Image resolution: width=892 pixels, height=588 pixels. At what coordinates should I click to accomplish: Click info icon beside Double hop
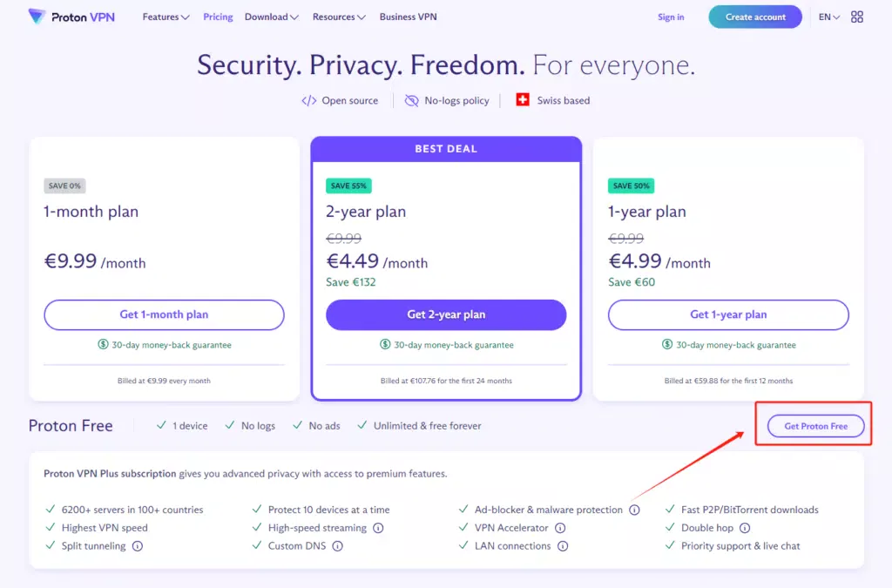[x=746, y=528]
